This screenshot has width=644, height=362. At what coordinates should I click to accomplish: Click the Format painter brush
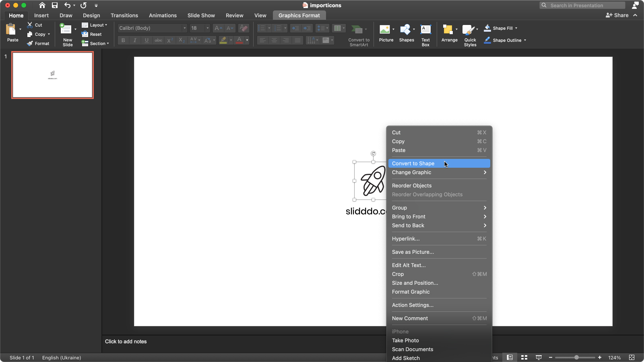click(30, 43)
